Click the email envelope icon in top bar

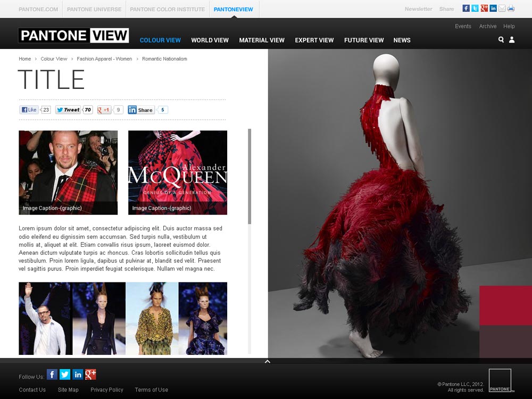pyautogui.click(x=502, y=9)
